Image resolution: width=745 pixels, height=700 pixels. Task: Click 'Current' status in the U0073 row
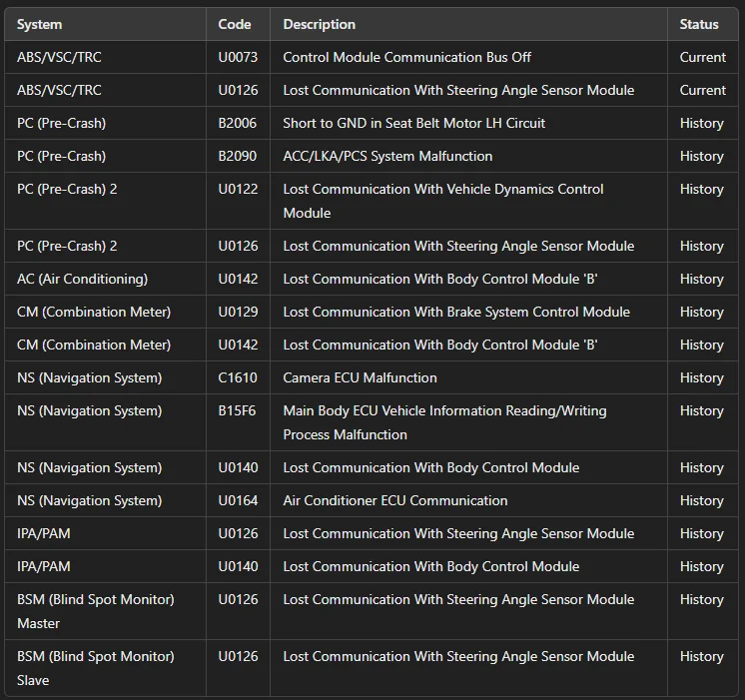702,57
